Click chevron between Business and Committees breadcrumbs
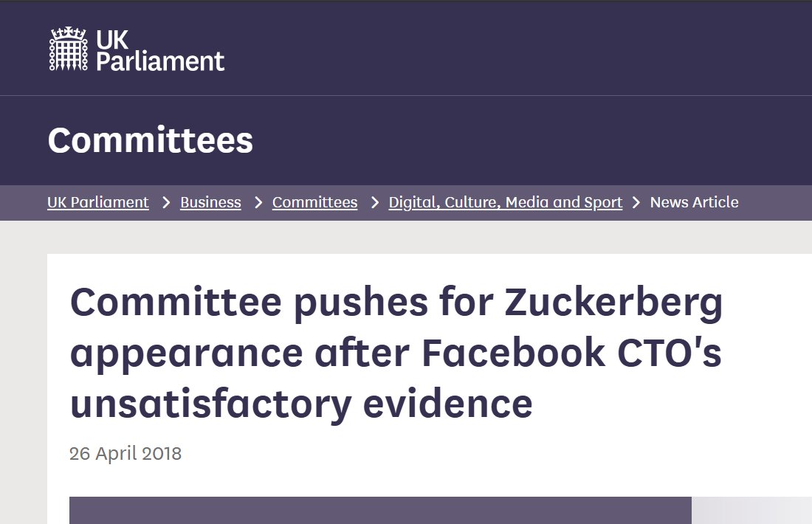Screen dimensions: 812x524 pyautogui.click(x=258, y=202)
